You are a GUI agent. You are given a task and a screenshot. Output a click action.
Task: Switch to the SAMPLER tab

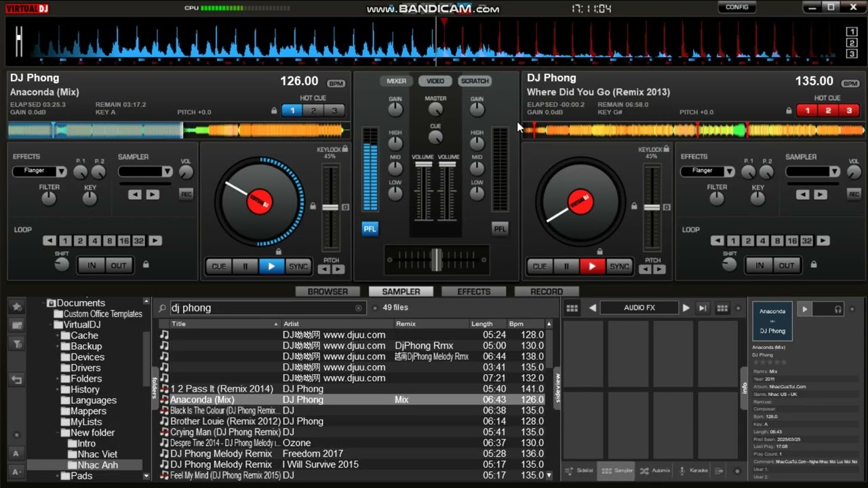coord(401,291)
